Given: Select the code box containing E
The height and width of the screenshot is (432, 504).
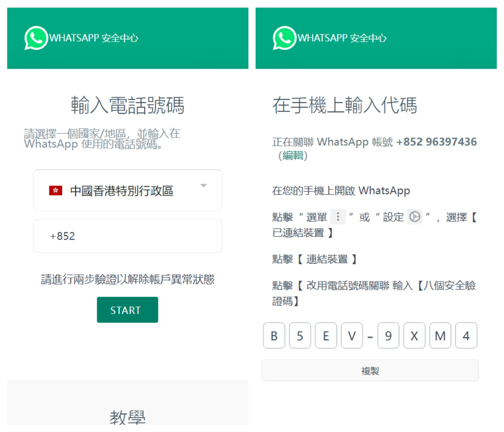Looking at the screenshot, I should [x=326, y=336].
